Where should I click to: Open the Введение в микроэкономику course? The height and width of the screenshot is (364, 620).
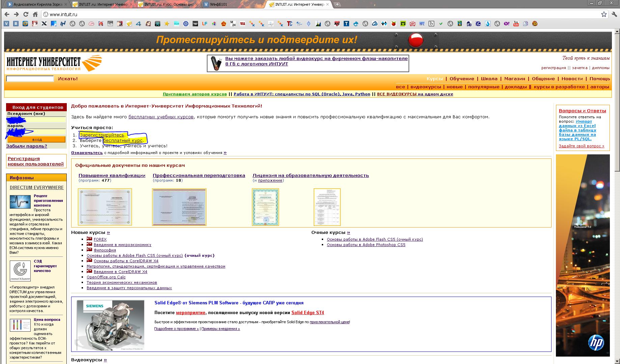pos(122,245)
